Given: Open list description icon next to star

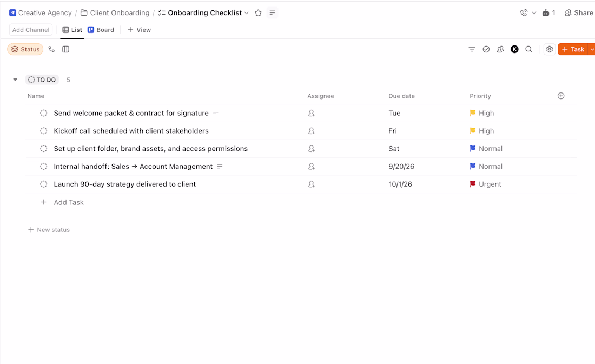Looking at the screenshot, I should point(272,13).
